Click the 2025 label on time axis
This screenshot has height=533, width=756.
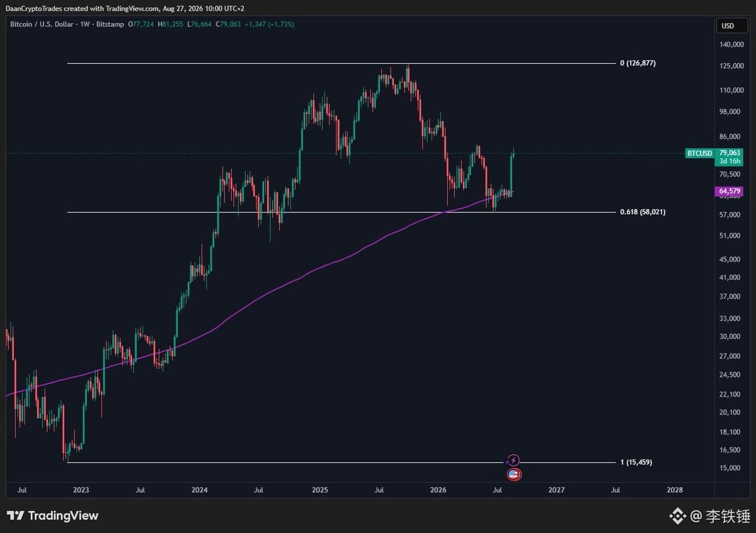coord(319,490)
